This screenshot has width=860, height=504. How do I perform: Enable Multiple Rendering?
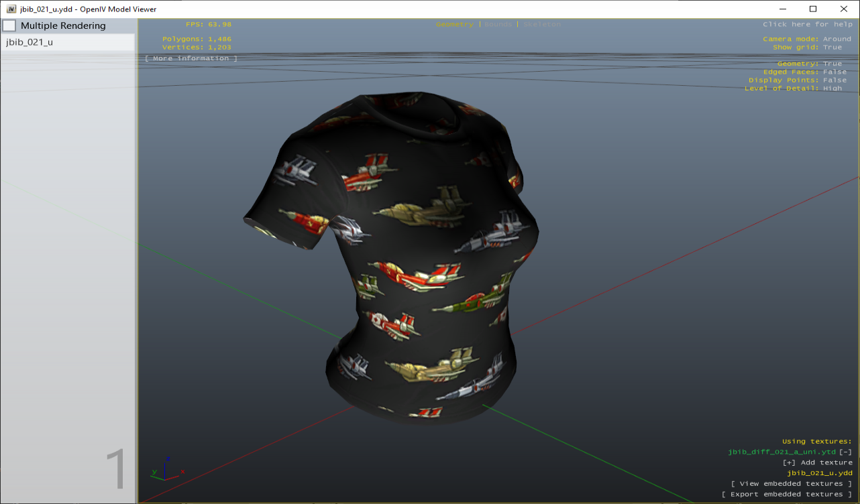coord(9,25)
